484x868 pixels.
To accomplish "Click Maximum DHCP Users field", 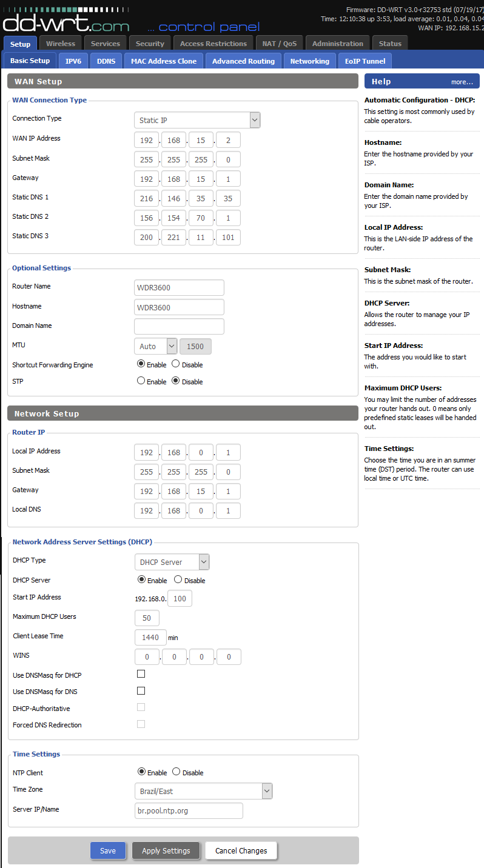I will tap(147, 618).
